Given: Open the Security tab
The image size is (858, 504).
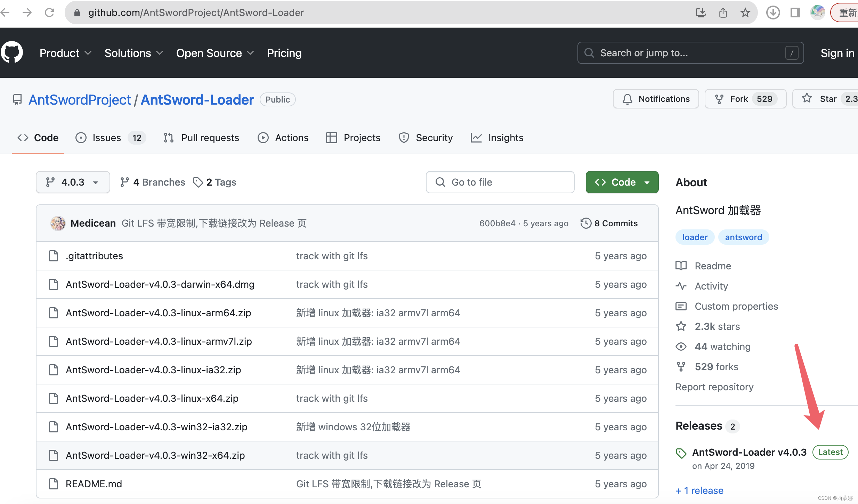Looking at the screenshot, I should [426, 138].
